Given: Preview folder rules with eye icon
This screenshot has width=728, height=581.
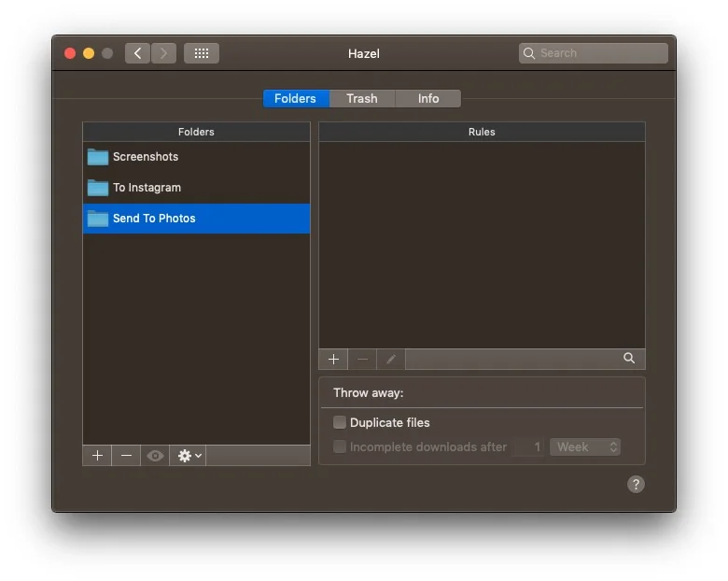Looking at the screenshot, I should point(155,456).
